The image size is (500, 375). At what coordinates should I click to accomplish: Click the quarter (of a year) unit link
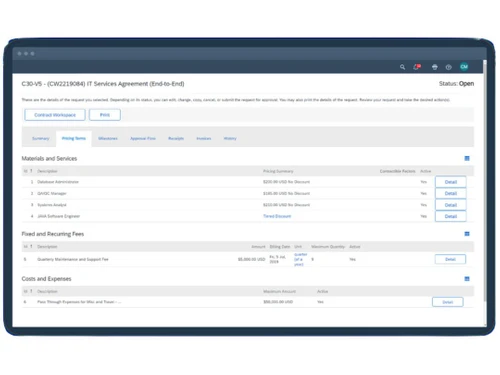click(x=300, y=259)
